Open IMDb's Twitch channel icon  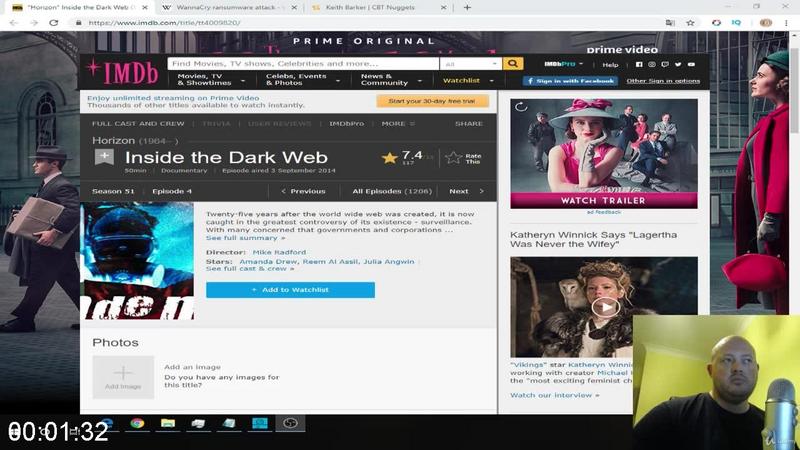665,64
